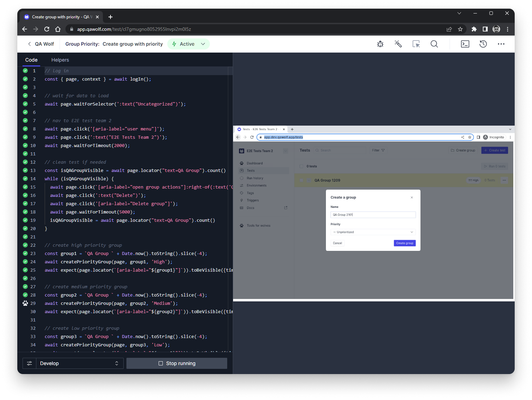Open Tags in preview sidebar
The height and width of the screenshot is (400, 532).
pyautogui.click(x=250, y=193)
